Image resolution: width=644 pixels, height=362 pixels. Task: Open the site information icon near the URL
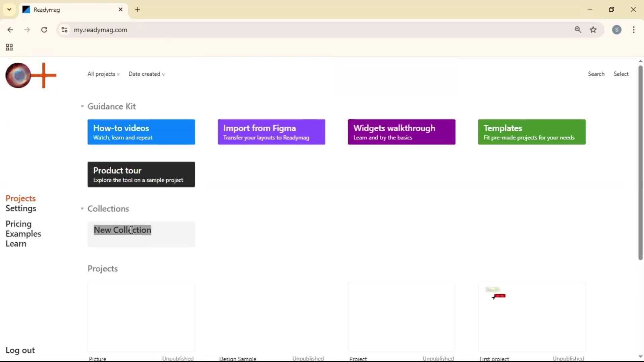tap(64, 30)
